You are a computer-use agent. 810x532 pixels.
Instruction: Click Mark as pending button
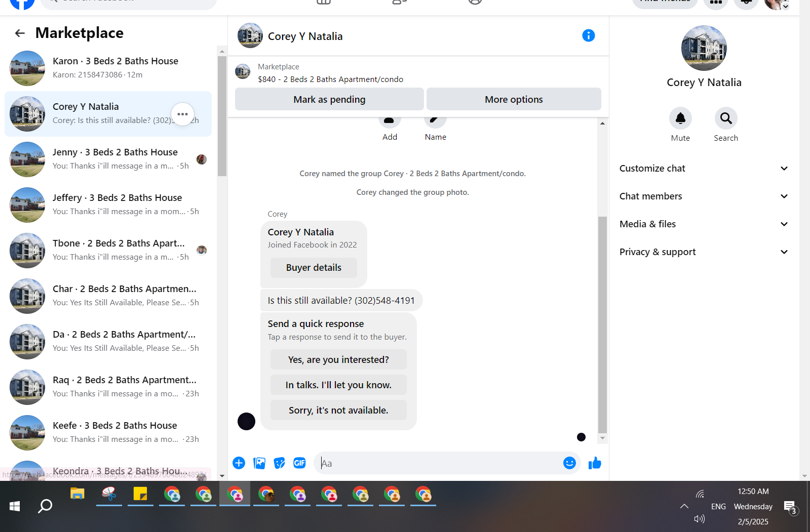[x=329, y=99]
